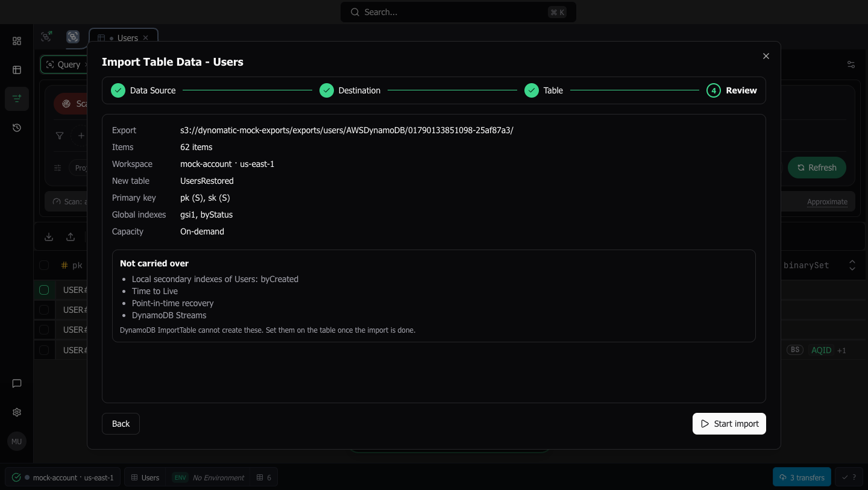This screenshot has height=490, width=868.
Task: Toggle the green-highlighted row checkbox
Action: pos(44,290)
